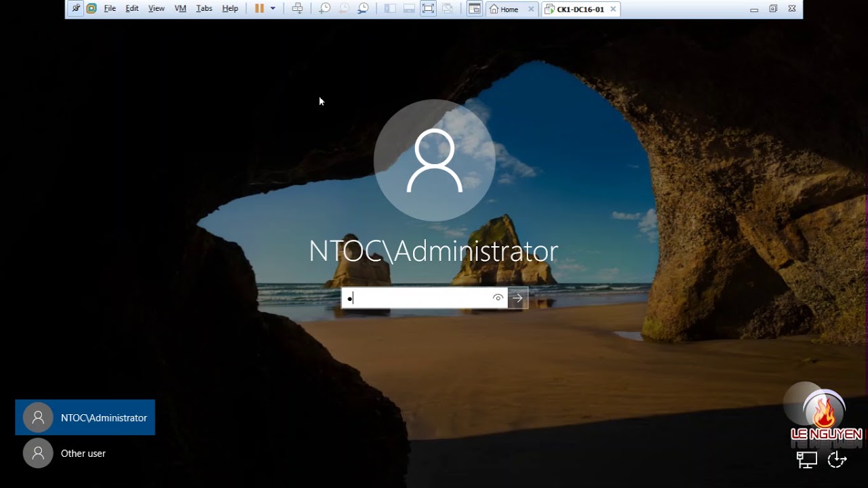Click the large user avatar picture
The image size is (868, 488).
pos(434,161)
